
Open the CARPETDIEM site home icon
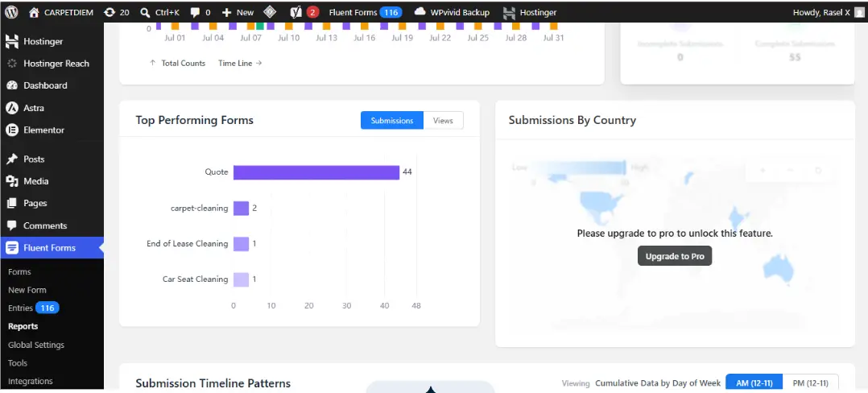35,12
